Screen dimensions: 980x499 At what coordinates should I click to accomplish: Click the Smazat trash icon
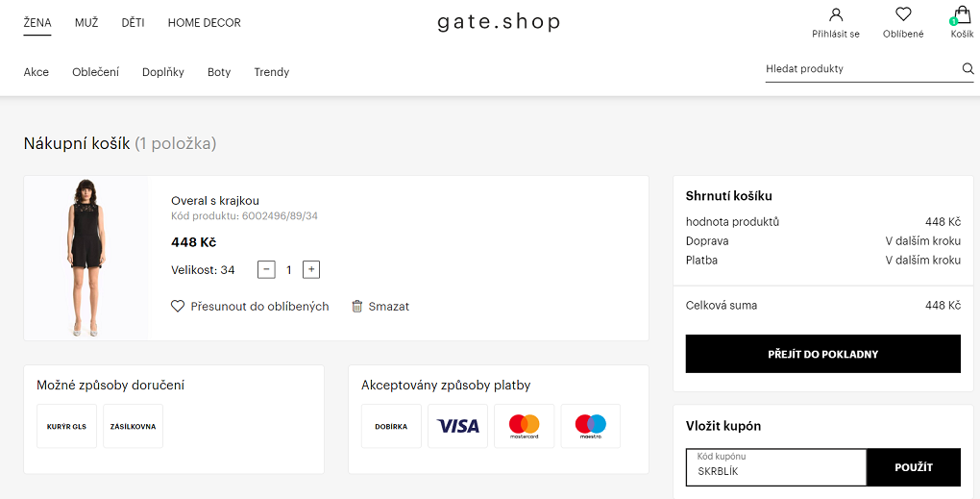coord(356,306)
